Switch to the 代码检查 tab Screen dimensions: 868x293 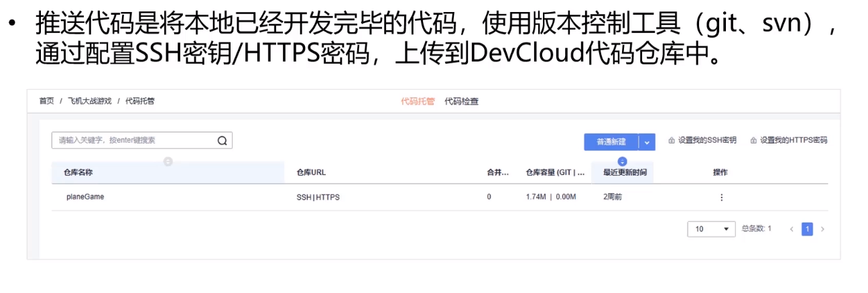click(462, 102)
